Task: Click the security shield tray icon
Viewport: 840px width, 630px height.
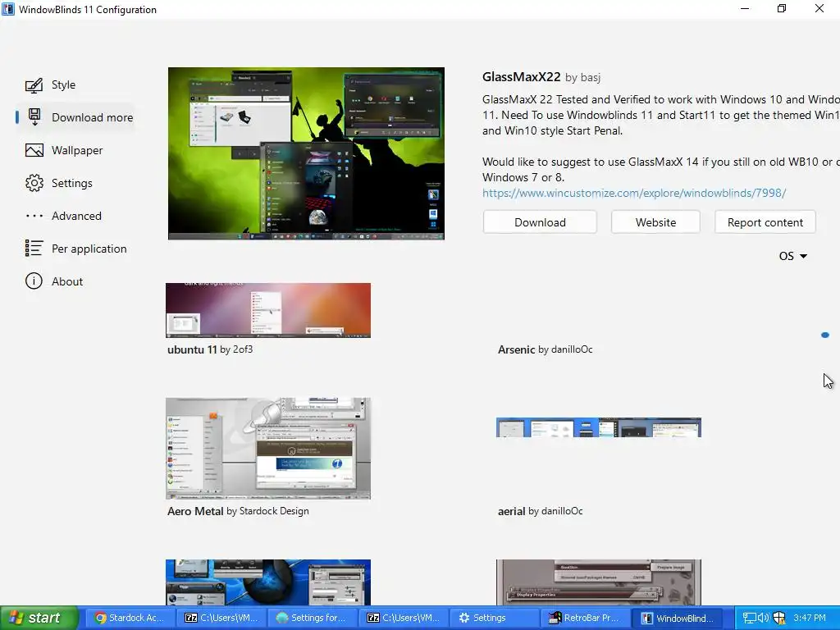Action: coord(778,619)
